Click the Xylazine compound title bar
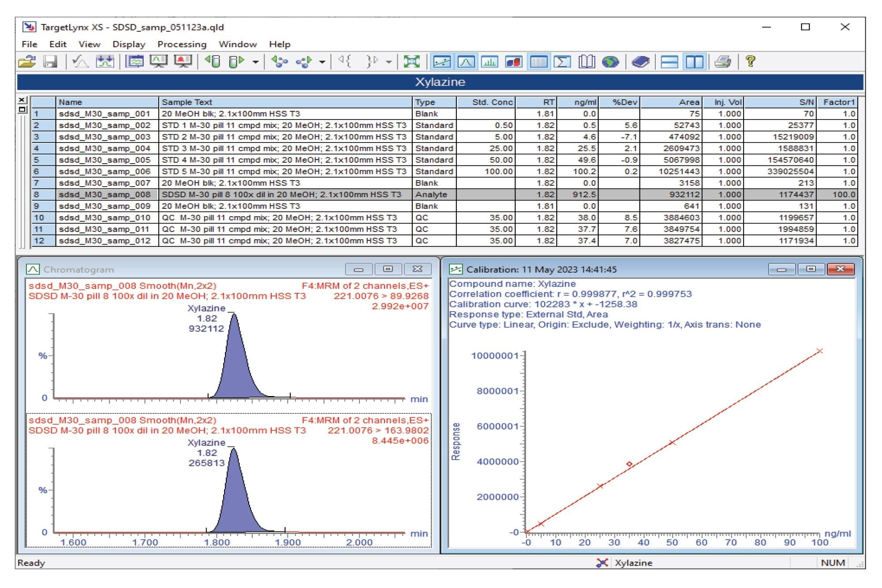 (x=440, y=82)
